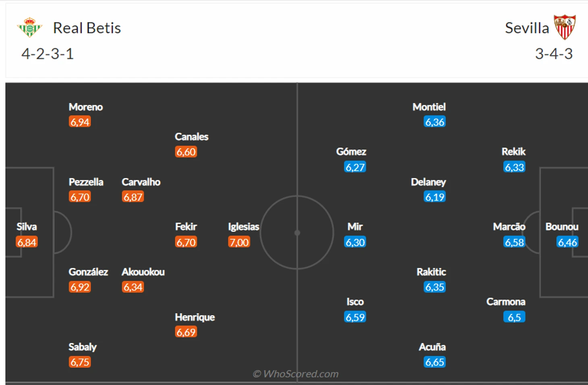This screenshot has width=588, height=385.
Task: Click the Sevilla club crest
Action: pyautogui.click(x=565, y=27)
